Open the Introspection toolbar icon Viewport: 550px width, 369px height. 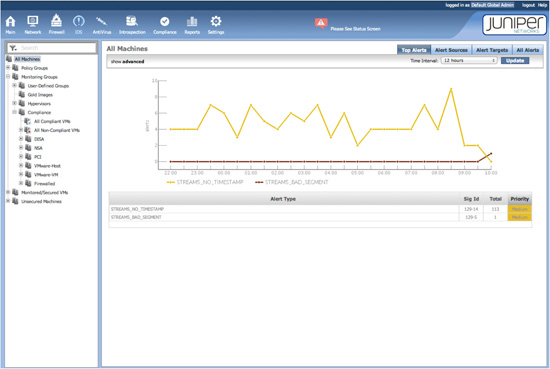pos(132,21)
